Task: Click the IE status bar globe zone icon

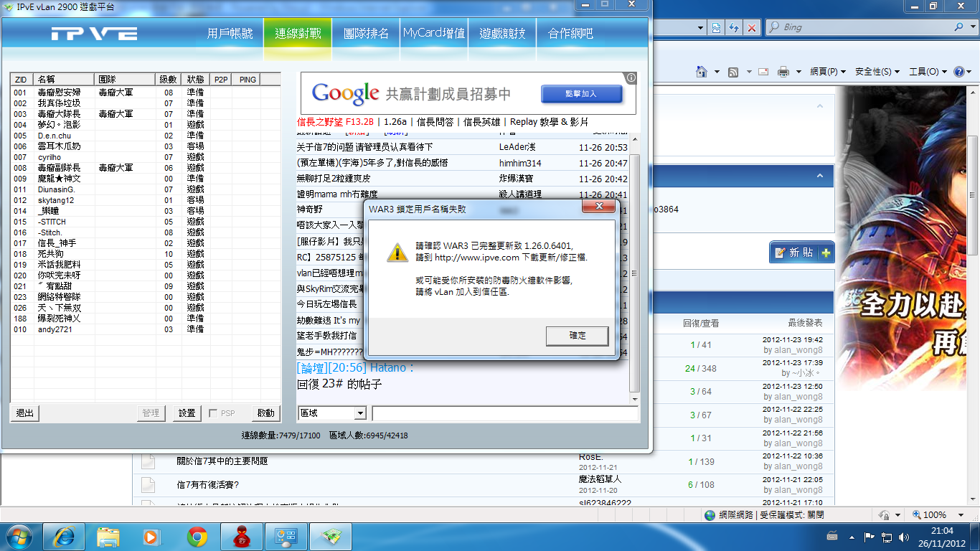Action: (x=710, y=515)
